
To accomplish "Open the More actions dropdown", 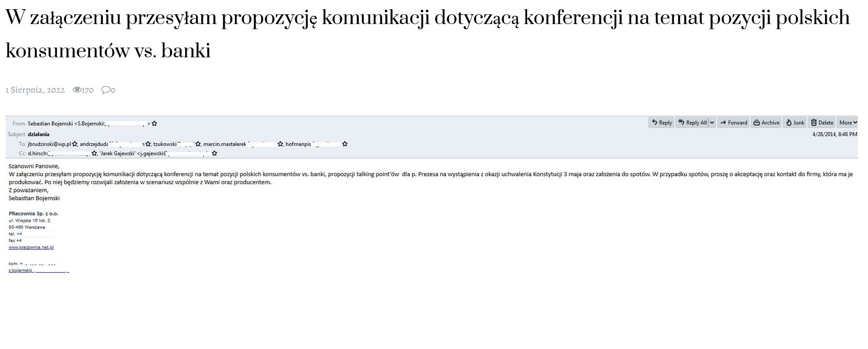I will coord(848,123).
